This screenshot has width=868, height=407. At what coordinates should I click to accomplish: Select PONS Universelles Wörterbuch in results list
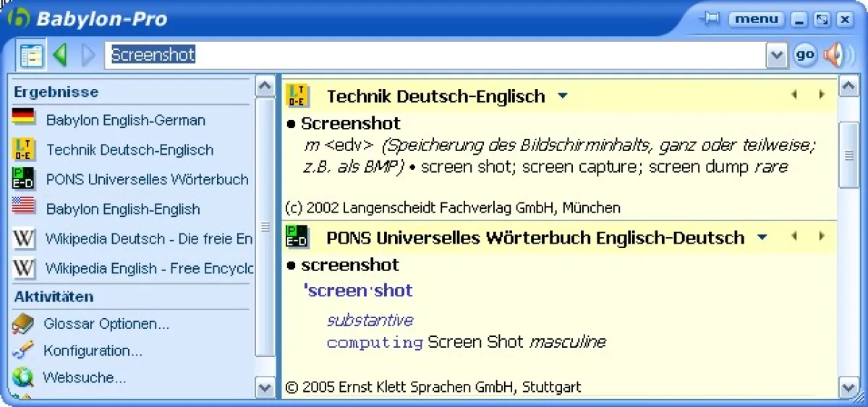(x=148, y=179)
